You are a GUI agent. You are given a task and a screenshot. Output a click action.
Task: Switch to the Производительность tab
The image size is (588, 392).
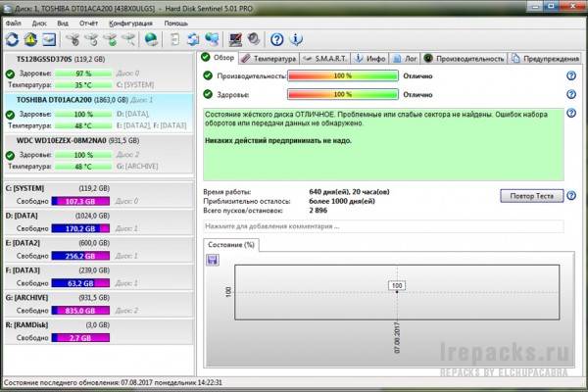464,59
